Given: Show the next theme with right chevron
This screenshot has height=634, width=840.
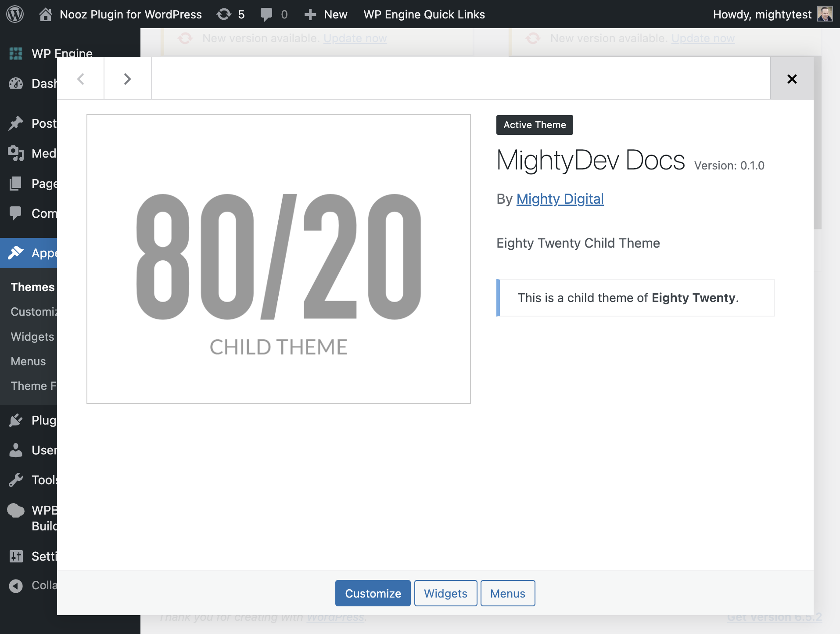Looking at the screenshot, I should coord(127,79).
